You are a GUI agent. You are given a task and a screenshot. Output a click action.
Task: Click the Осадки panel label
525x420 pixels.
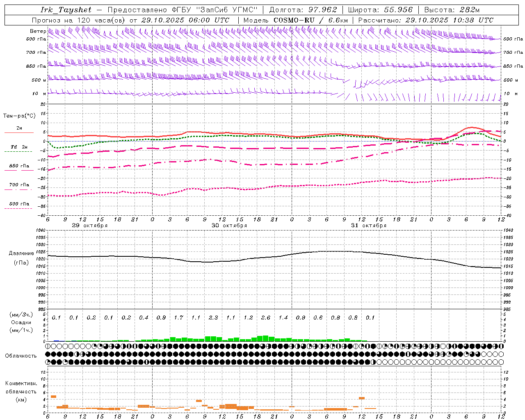tap(21, 322)
